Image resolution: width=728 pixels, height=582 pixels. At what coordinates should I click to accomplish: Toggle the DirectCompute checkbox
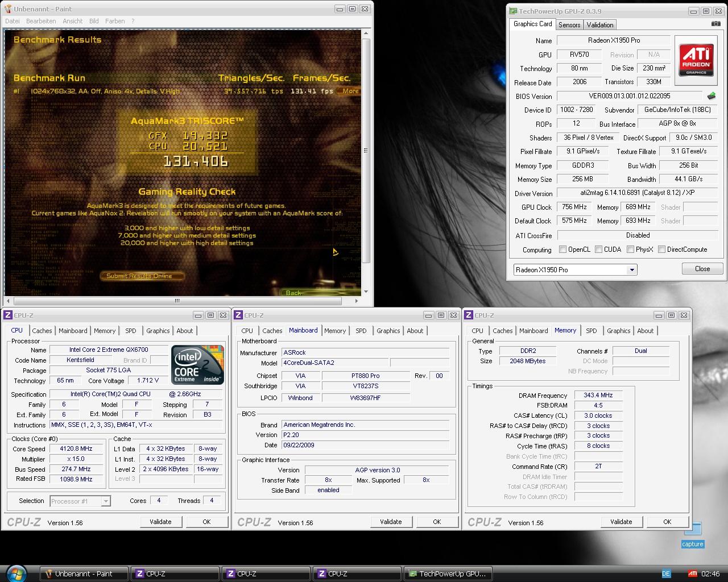coord(661,250)
